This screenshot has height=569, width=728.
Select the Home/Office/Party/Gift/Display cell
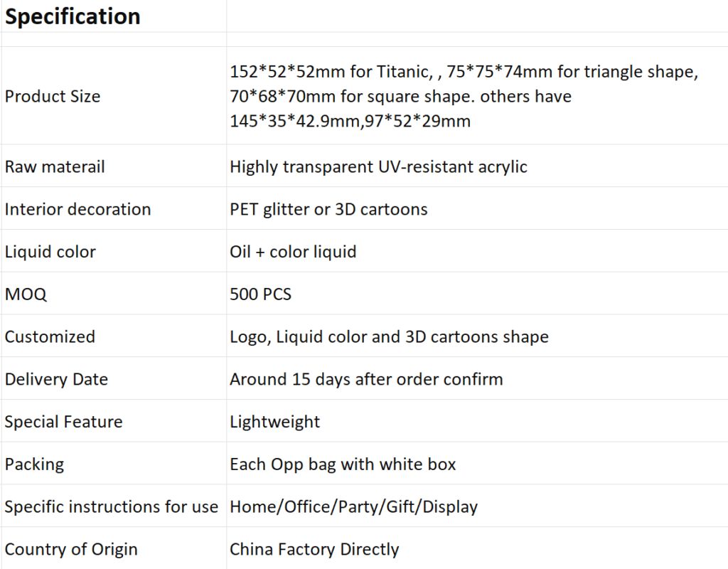tap(477, 506)
